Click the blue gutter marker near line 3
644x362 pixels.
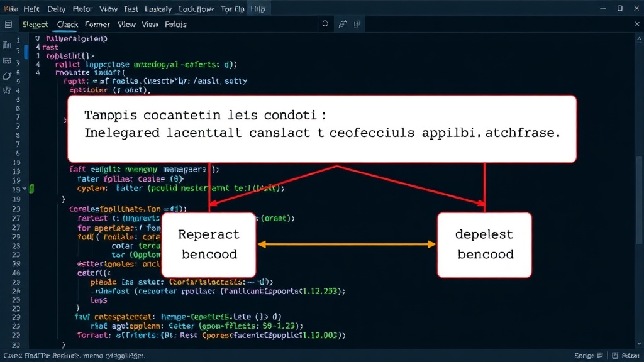click(26, 52)
